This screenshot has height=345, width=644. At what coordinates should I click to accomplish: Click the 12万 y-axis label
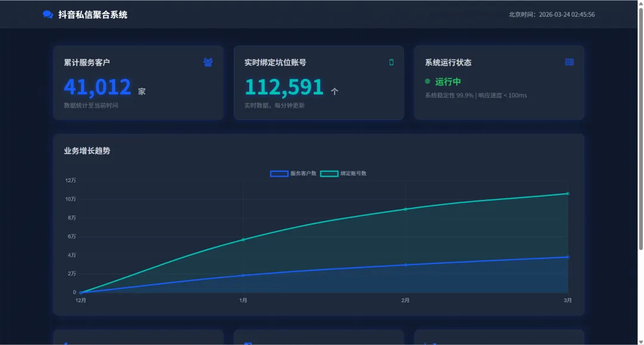[x=70, y=180]
